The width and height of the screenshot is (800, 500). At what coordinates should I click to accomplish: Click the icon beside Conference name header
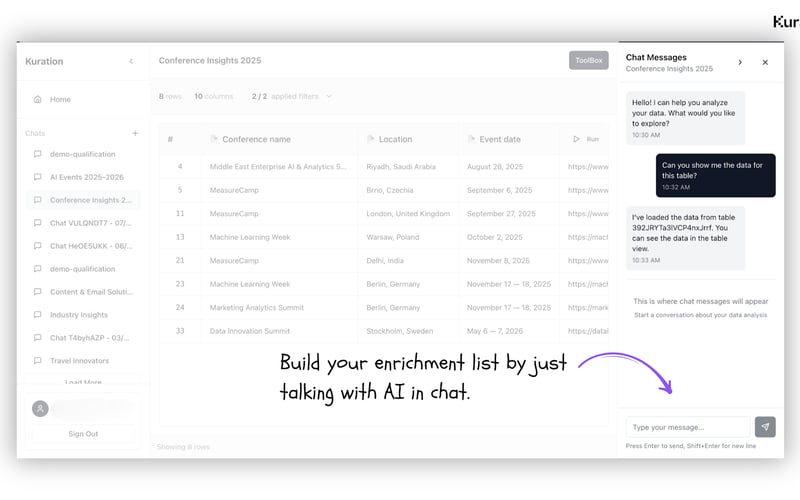tap(214, 139)
